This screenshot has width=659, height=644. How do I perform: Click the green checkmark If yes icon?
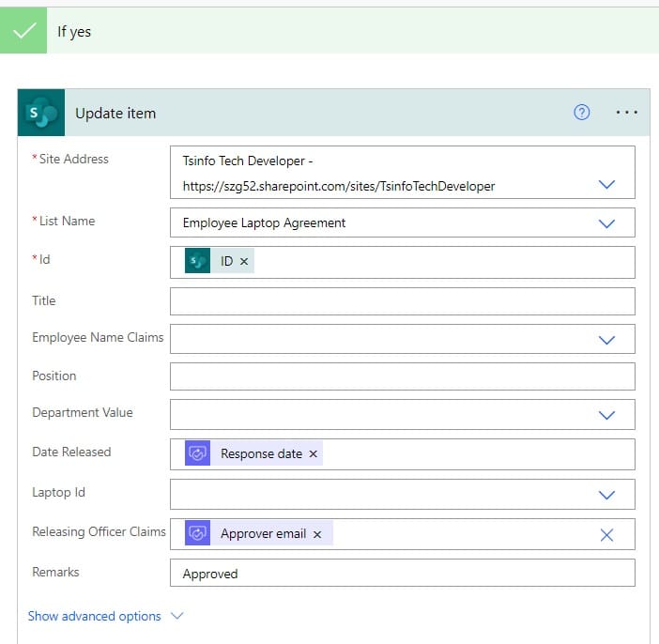(x=23, y=30)
